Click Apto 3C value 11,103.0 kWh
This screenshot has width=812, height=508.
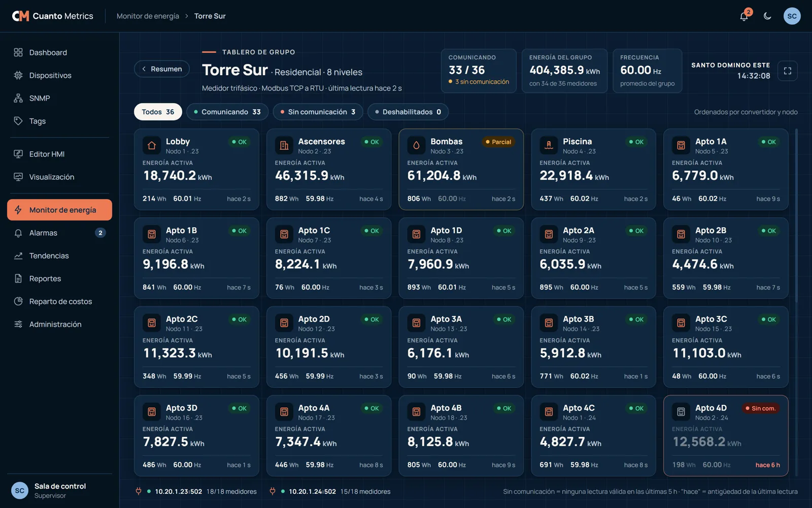706,353
